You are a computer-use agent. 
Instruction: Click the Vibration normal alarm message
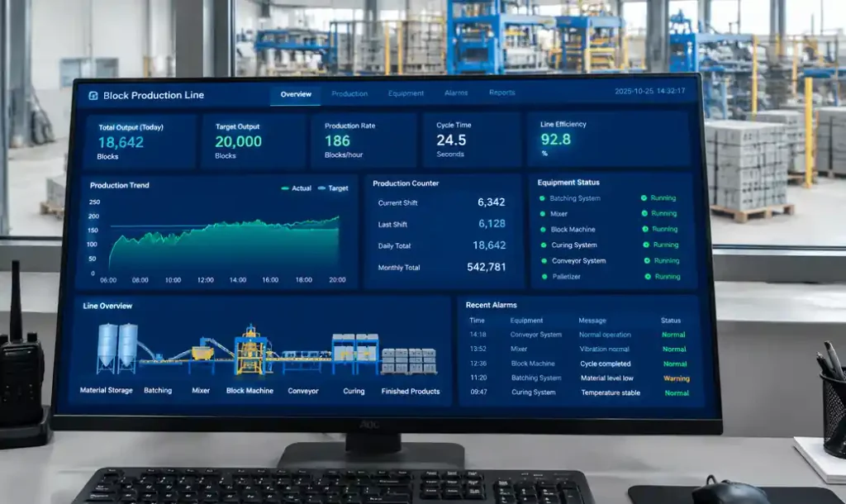(604, 349)
